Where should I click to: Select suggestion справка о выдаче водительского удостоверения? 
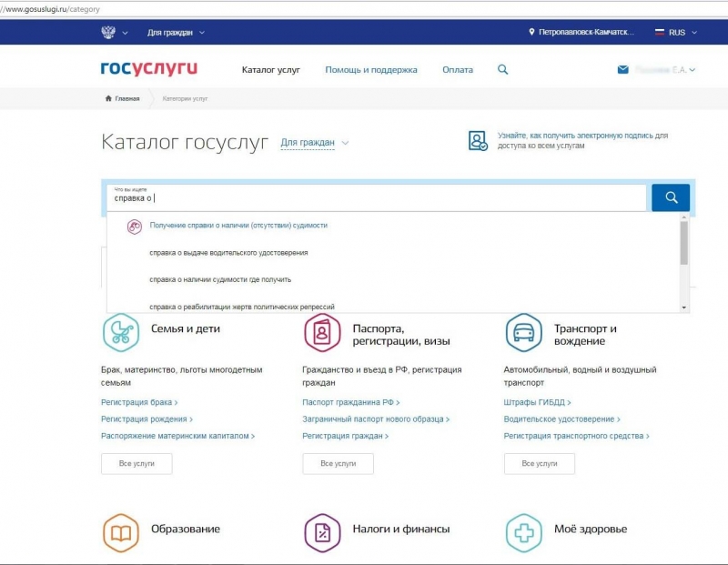coord(228,253)
